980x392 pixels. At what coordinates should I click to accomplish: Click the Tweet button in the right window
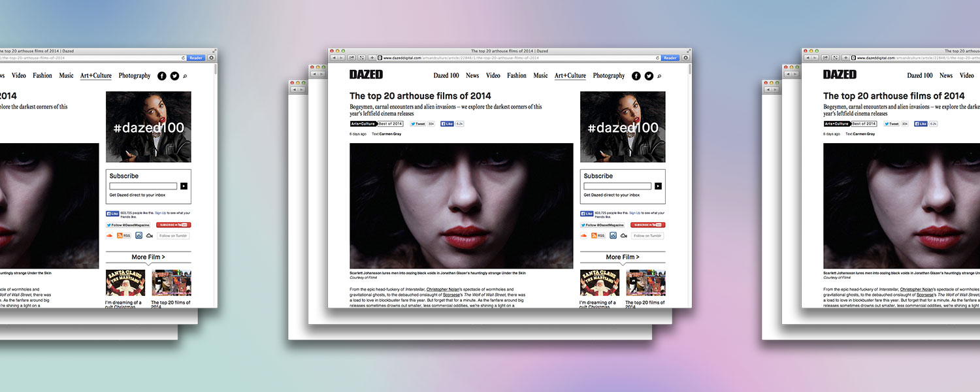tap(891, 123)
